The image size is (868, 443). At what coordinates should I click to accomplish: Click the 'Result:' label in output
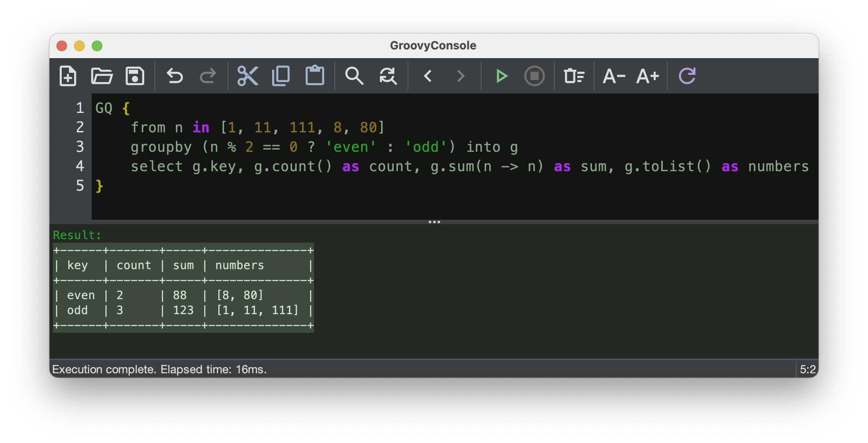coord(77,235)
